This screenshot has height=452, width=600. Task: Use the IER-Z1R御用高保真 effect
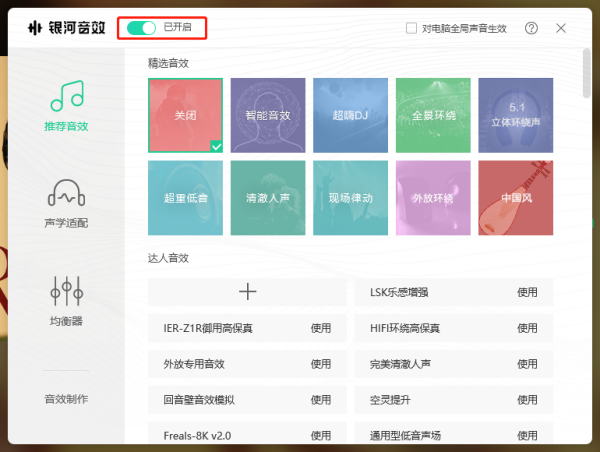(321, 328)
